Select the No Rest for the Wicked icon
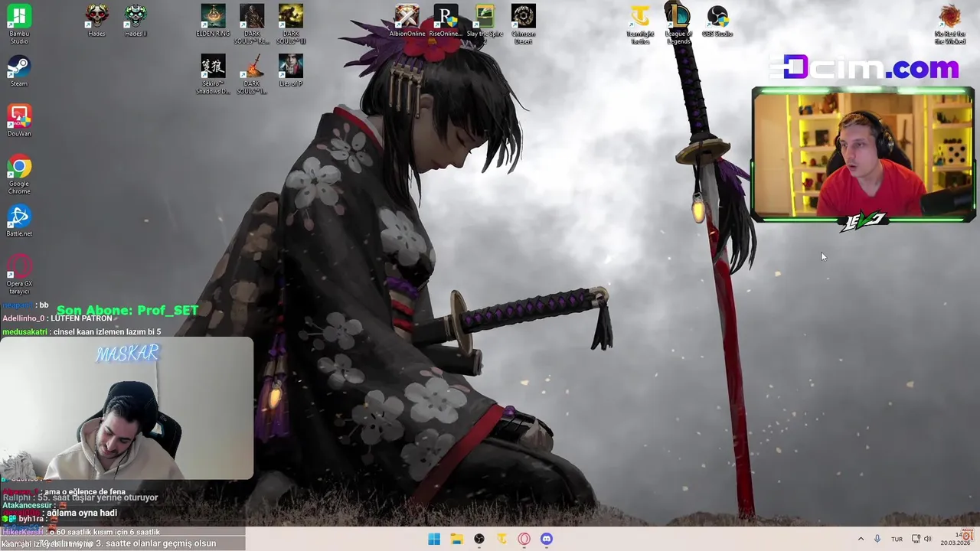The height and width of the screenshot is (551, 980). point(950,24)
